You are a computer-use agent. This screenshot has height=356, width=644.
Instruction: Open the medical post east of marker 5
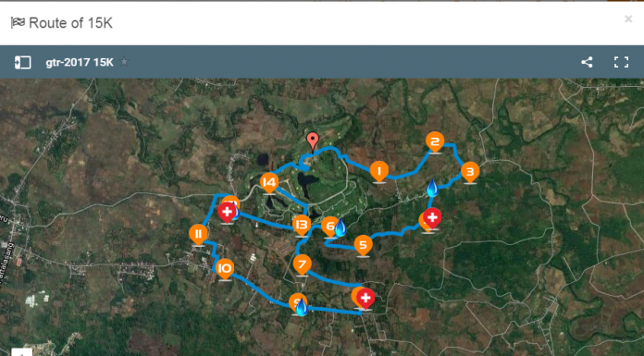click(432, 218)
